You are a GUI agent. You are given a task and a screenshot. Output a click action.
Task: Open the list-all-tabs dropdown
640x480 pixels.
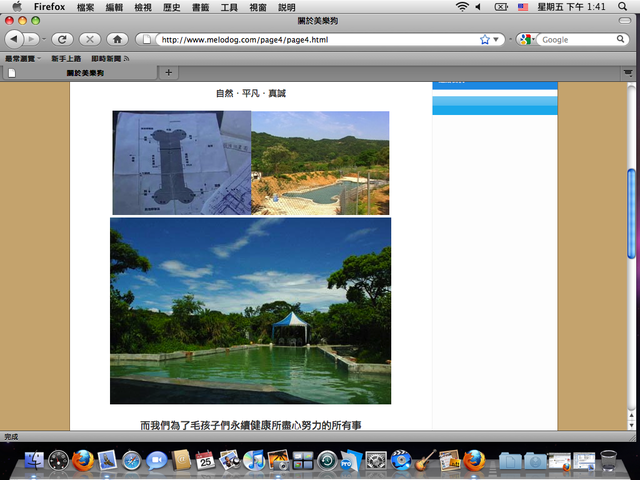tap(627, 72)
